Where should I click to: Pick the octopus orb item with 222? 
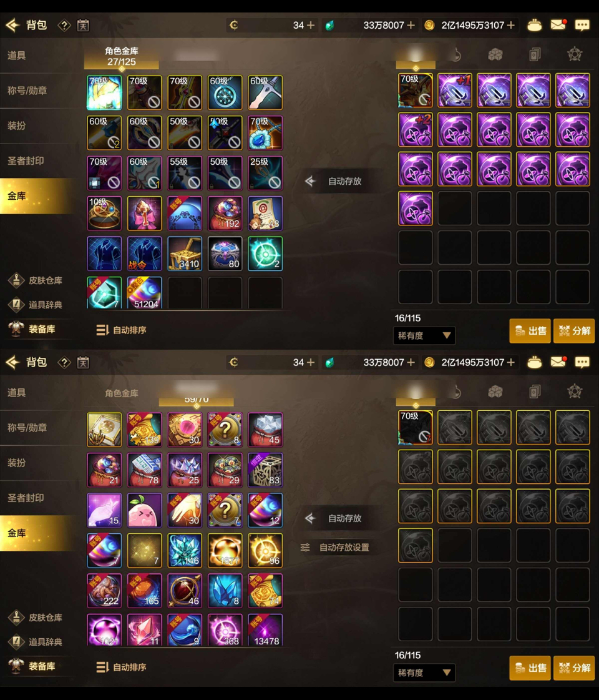[104, 591]
